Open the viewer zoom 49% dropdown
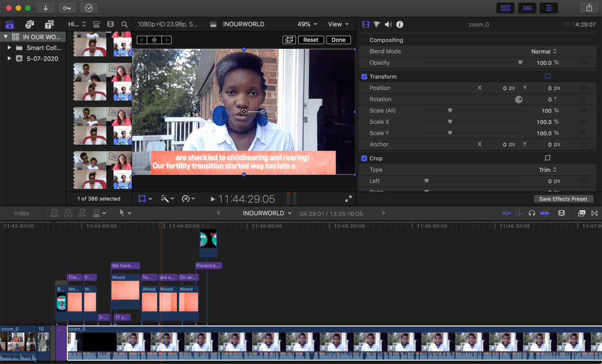The width and height of the screenshot is (602, 364). coord(307,24)
